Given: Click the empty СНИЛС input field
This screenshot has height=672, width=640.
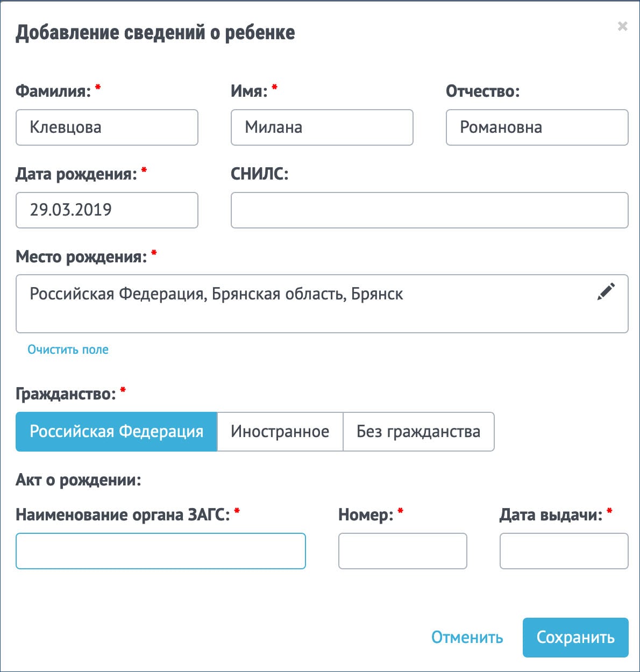Looking at the screenshot, I should 429,210.
